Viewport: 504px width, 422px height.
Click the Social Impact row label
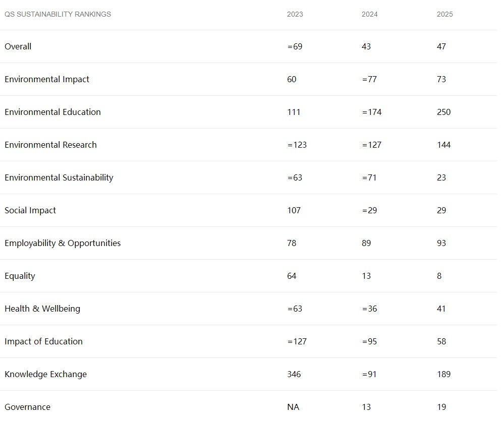[x=30, y=210]
